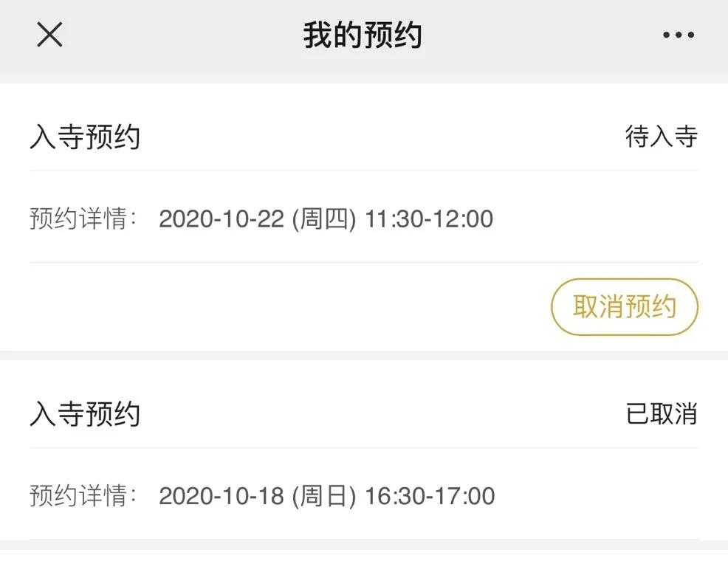Open the 入寺预约 heading of the 待入寺 booking
The image size is (728, 578).
[x=85, y=137]
